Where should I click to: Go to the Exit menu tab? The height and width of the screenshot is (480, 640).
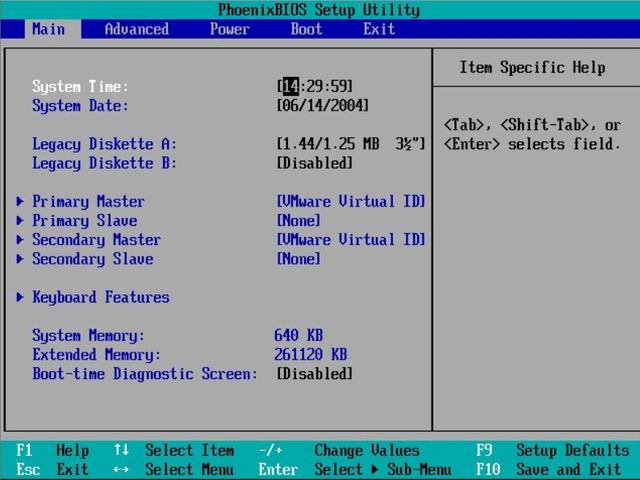[379, 29]
